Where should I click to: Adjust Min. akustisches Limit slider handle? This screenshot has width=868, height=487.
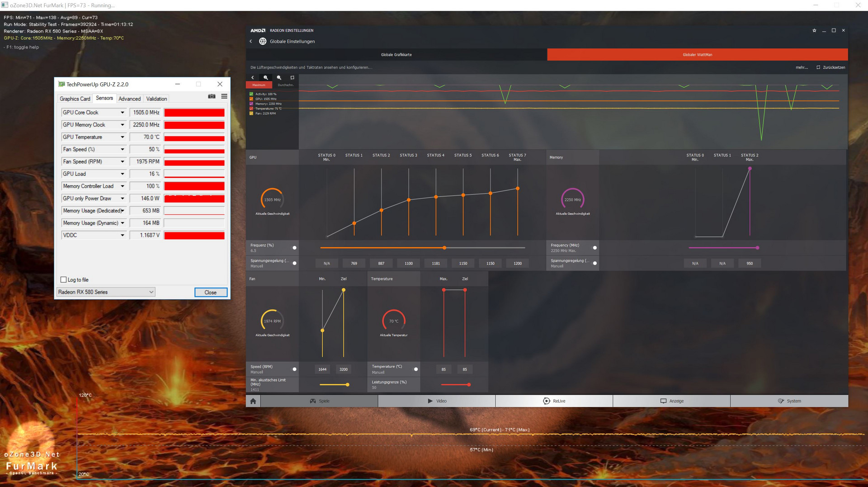tap(347, 385)
